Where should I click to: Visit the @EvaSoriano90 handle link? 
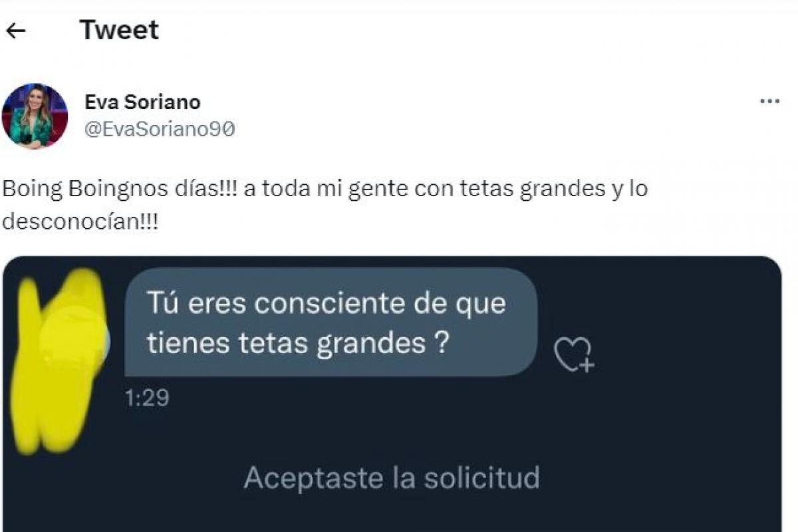(160, 130)
